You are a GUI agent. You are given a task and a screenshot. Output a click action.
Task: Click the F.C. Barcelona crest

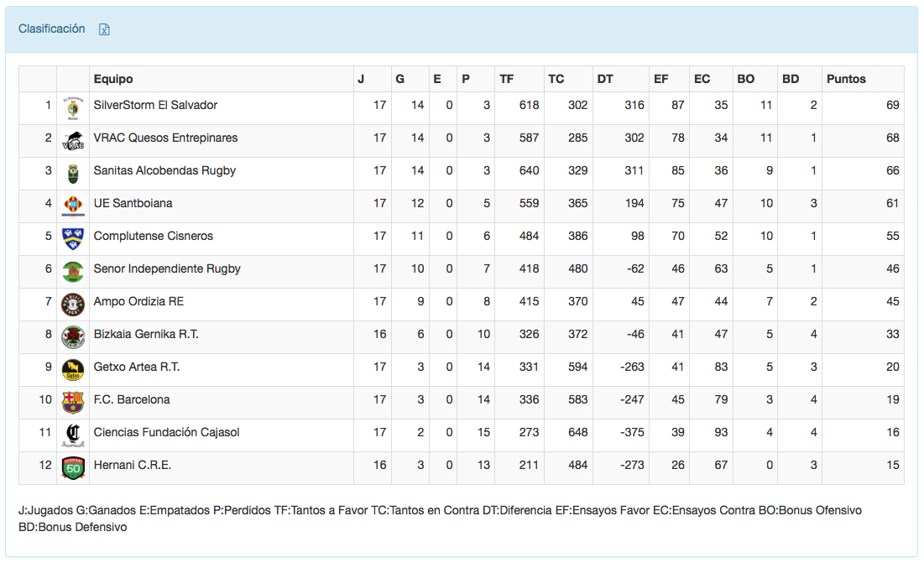tap(73, 403)
